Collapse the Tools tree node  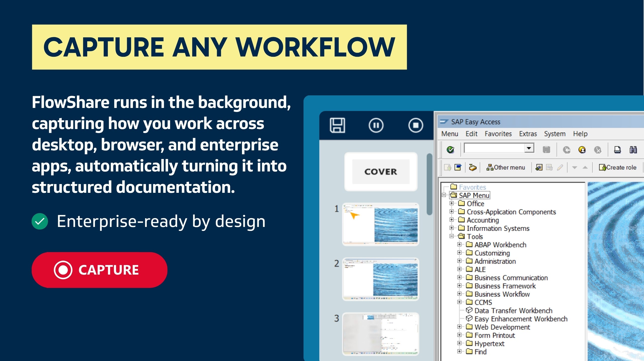pyautogui.click(x=452, y=236)
